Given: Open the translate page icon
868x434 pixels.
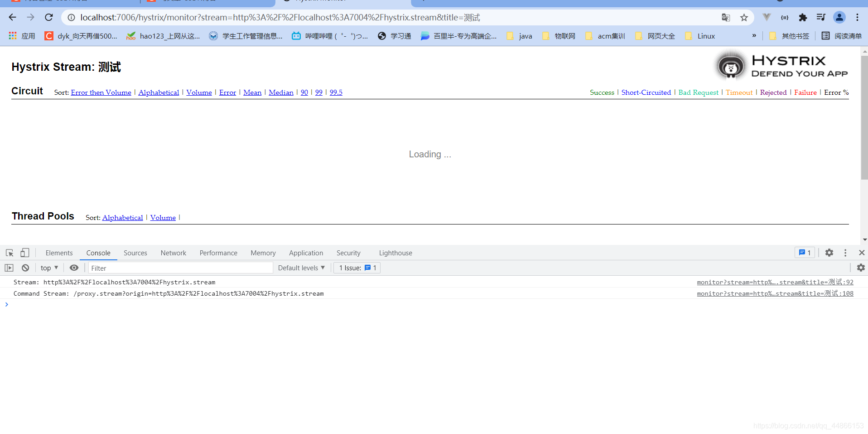Looking at the screenshot, I should click(x=726, y=18).
